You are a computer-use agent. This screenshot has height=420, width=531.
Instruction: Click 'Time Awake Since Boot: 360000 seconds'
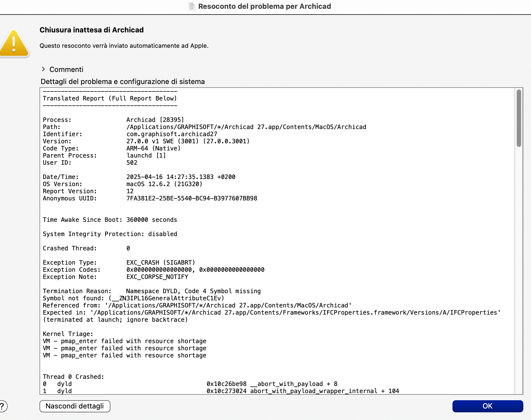(x=110, y=220)
